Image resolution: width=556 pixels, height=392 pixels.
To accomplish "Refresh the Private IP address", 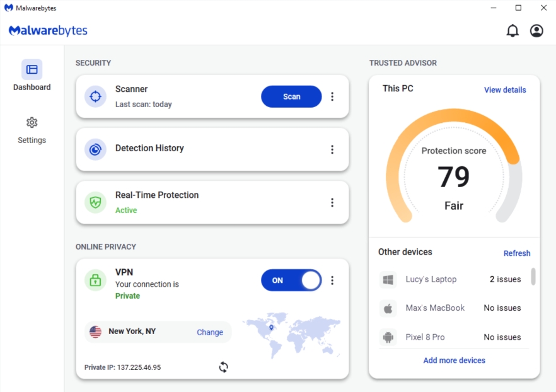I will click(x=223, y=366).
